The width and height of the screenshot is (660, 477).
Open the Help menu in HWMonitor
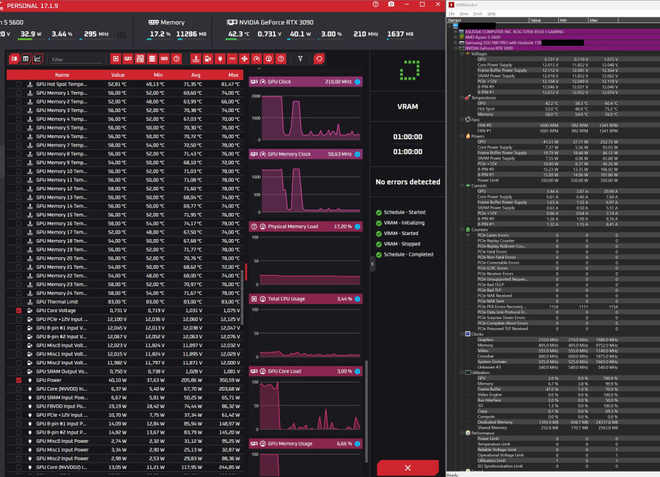click(492, 14)
